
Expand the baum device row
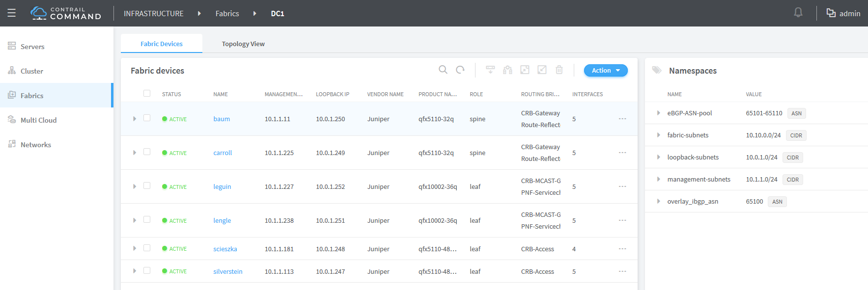pyautogui.click(x=134, y=119)
